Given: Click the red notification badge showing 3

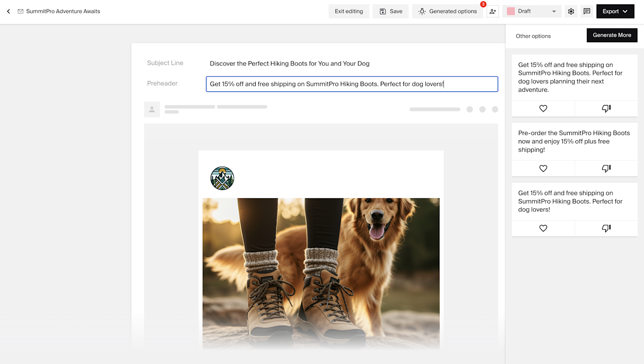Looking at the screenshot, I should 483,4.
